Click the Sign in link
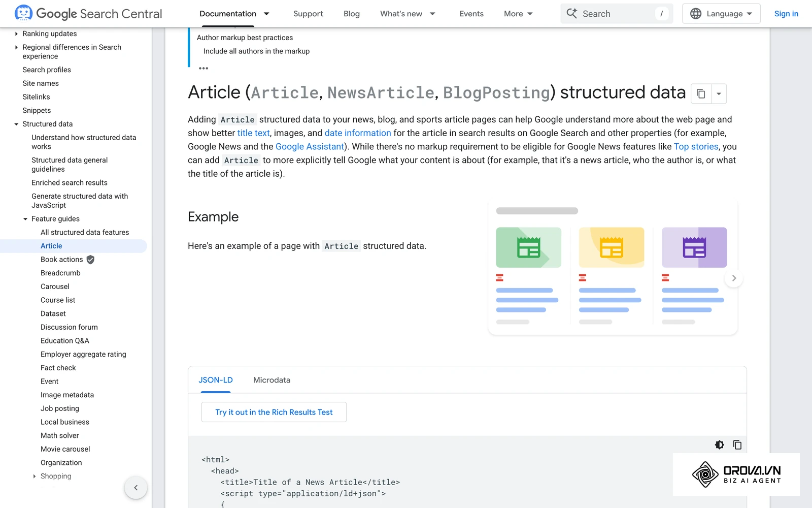812x508 pixels. (786, 14)
